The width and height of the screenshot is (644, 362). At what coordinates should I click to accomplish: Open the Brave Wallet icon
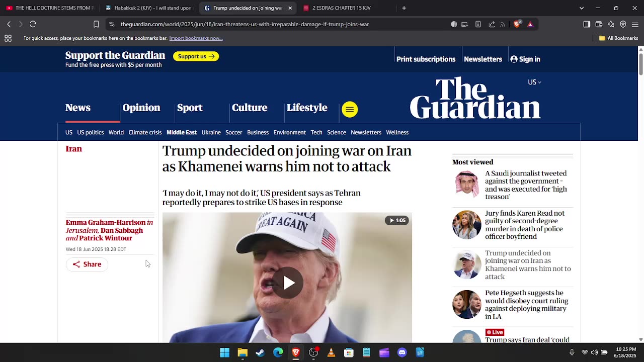(599, 24)
